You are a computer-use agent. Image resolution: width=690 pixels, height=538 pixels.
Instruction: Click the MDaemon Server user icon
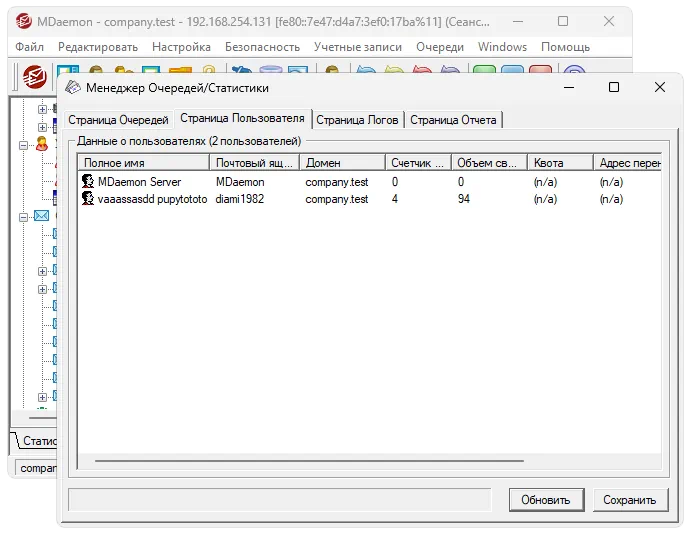pos(88,181)
